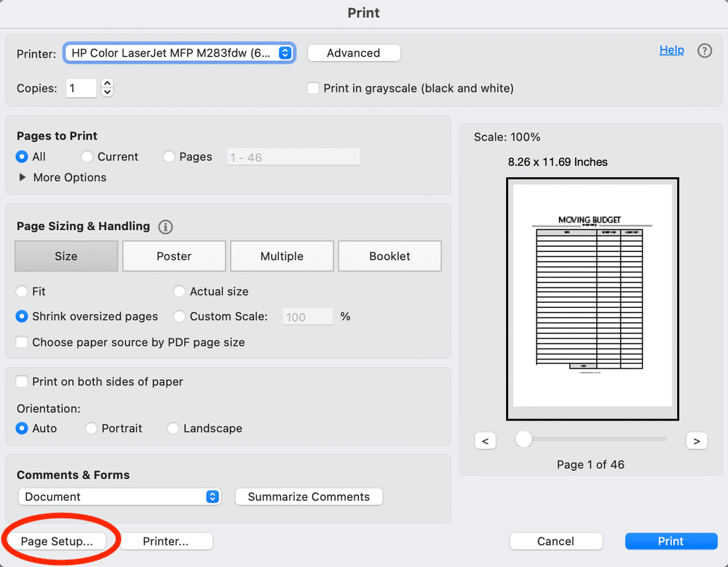Viewport: 728px width, 567px height.
Task: Click the page preview slider handle
Action: pyautogui.click(x=522, y=439)
